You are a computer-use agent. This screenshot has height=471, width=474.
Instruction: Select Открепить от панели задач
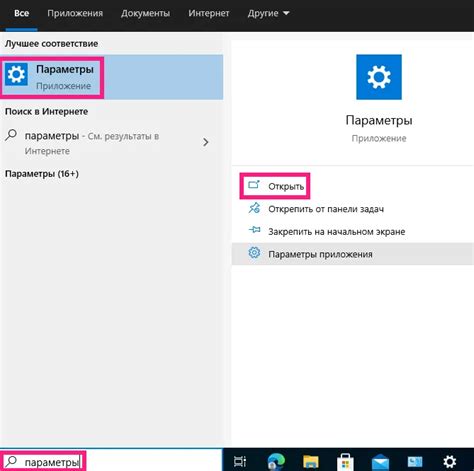(x=326, y=209)
